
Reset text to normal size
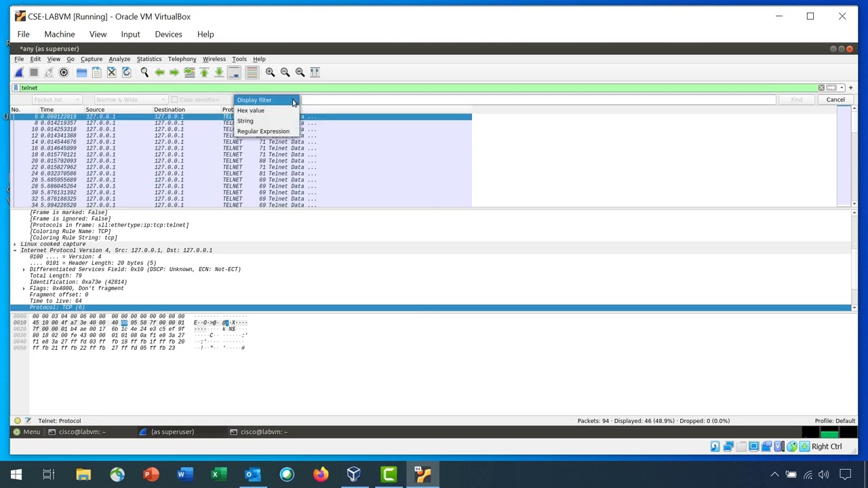pyautogui.click(x=300, y=72)
